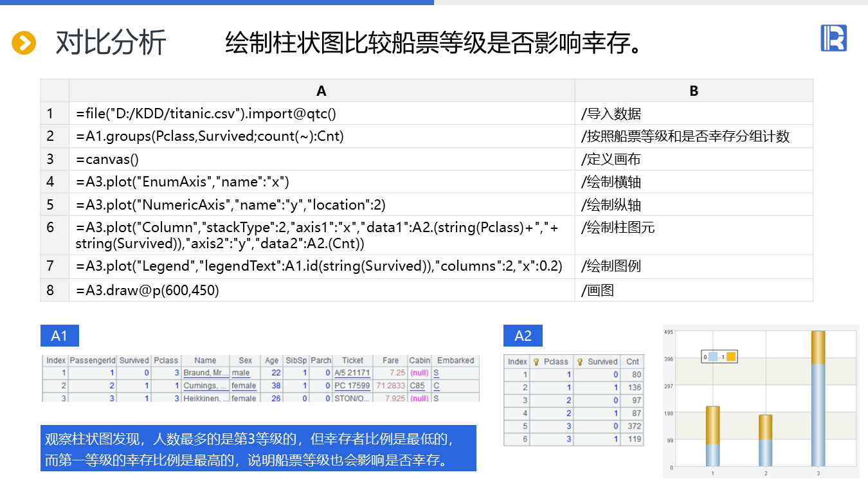Click the /按照船票等级和是否幸存分组计数 comment cell
This screenshot has width=868, height=488.
[694, 136]
